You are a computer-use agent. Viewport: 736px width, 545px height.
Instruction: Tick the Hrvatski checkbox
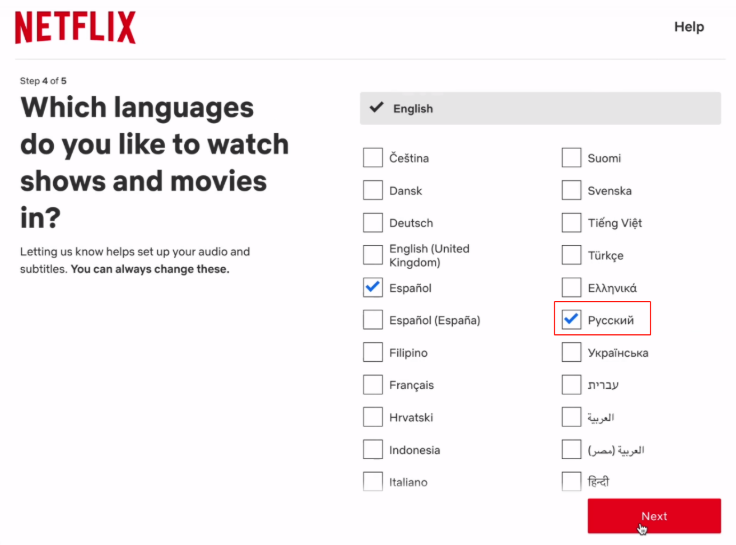pyautogui.click(x=373, y=417)
